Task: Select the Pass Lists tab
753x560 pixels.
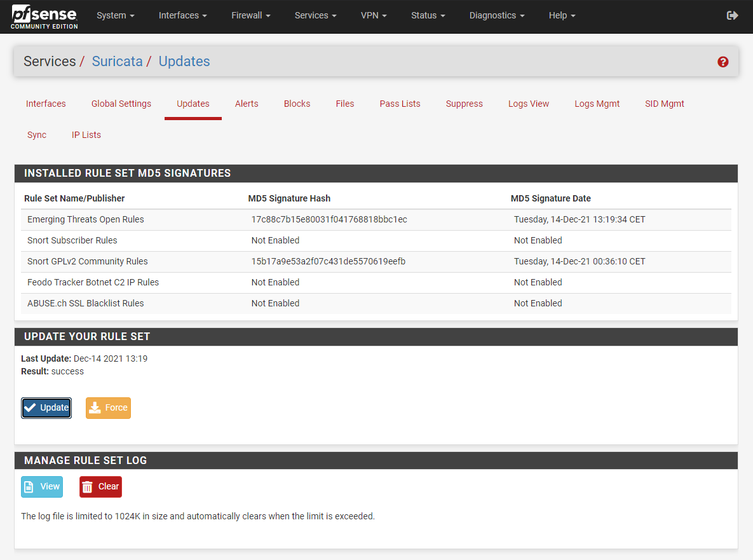Action: (x=400, y=104)
